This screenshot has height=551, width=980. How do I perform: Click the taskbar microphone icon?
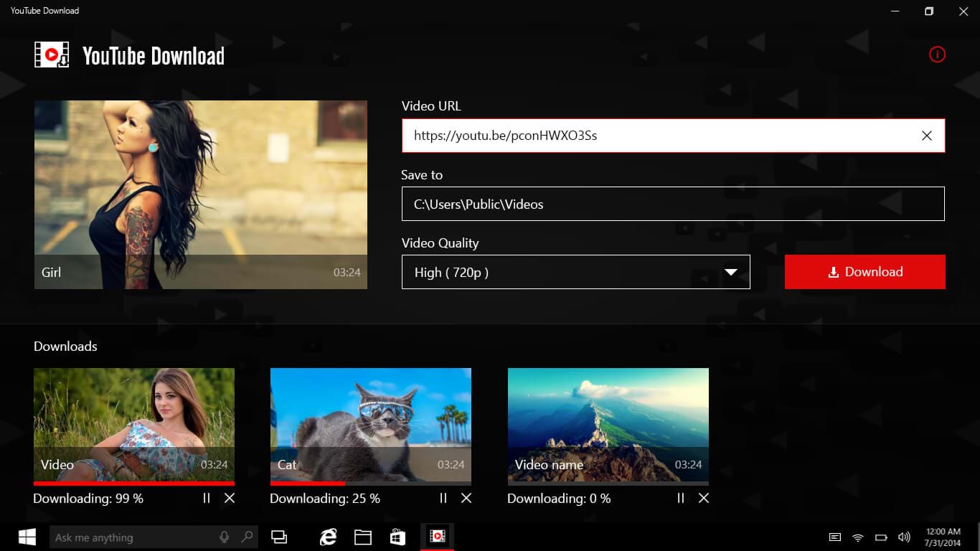click(x=225, y=537)
